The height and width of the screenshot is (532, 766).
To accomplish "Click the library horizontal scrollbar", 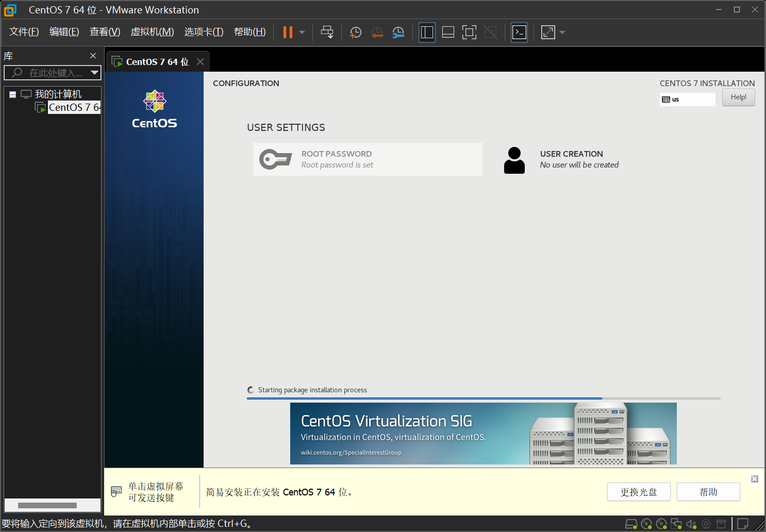I will (x=47, y=505).
